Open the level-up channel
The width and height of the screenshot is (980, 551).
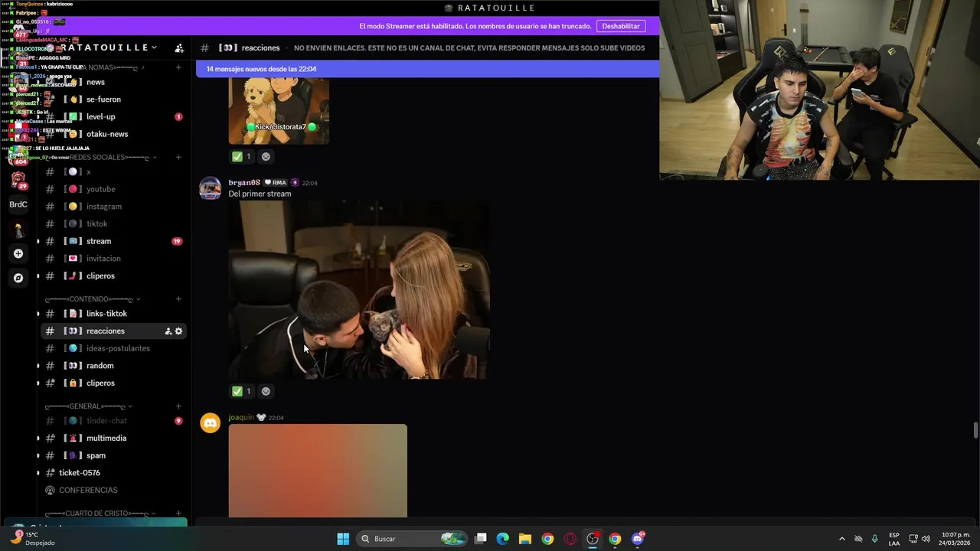113,117
